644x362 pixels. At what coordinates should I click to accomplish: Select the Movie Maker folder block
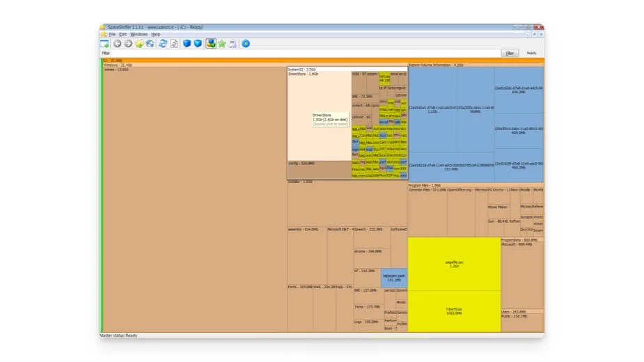498,212
